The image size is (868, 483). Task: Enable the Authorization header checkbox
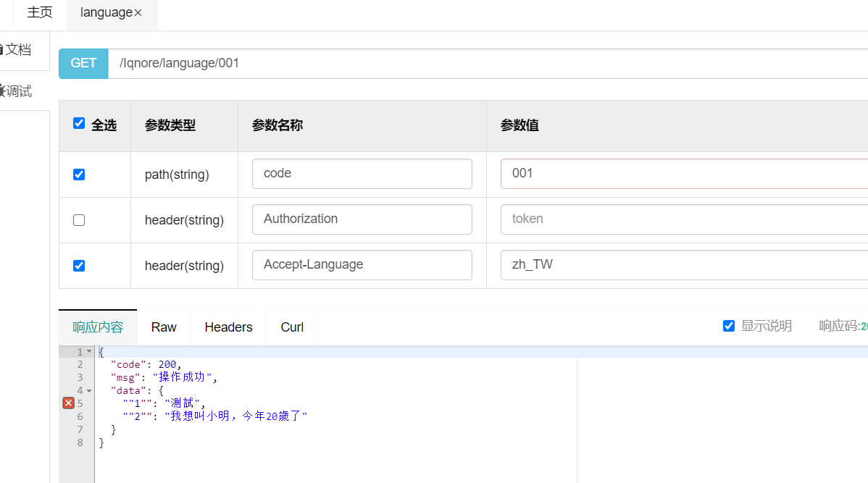click(x=79, y=220)
